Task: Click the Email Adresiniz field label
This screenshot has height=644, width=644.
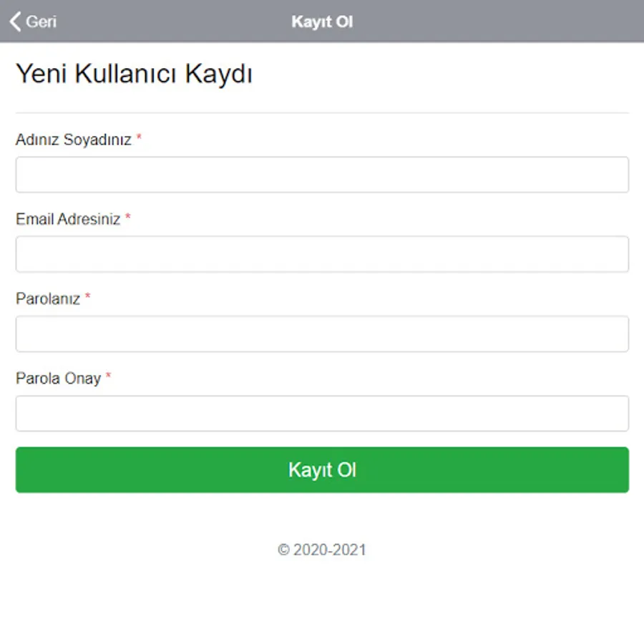Action: 68,220
